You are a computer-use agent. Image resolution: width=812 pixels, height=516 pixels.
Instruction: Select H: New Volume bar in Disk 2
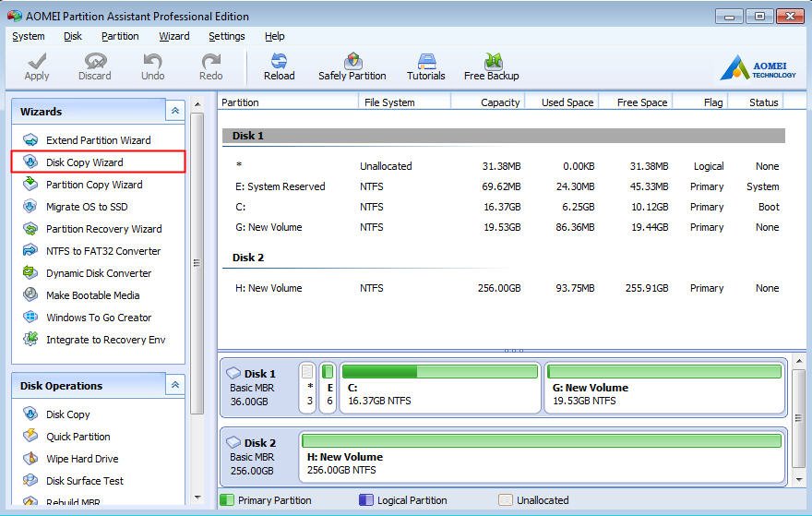(541, 457)
